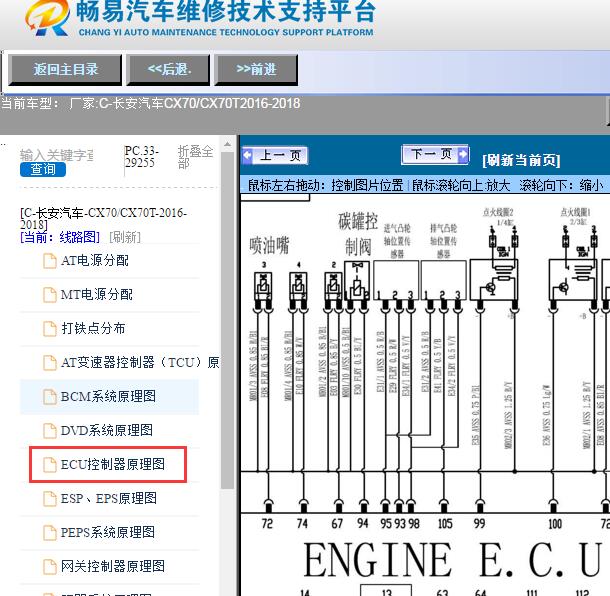This screenshot has width=610, height=596.
Task: Click ENGINE E.C.U text in diagram
Action: (452, 560)
